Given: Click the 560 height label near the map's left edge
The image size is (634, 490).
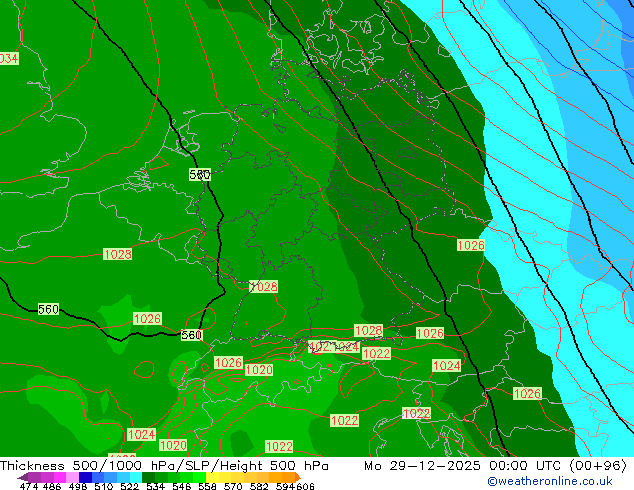Looking at the screenshot, I should (x=49, y=309).
